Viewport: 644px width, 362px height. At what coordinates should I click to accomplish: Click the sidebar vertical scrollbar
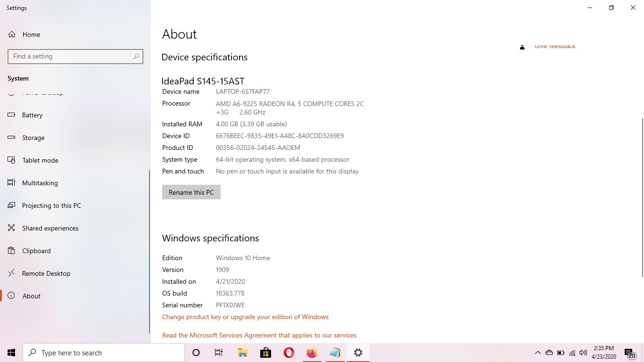coord(149,251)
